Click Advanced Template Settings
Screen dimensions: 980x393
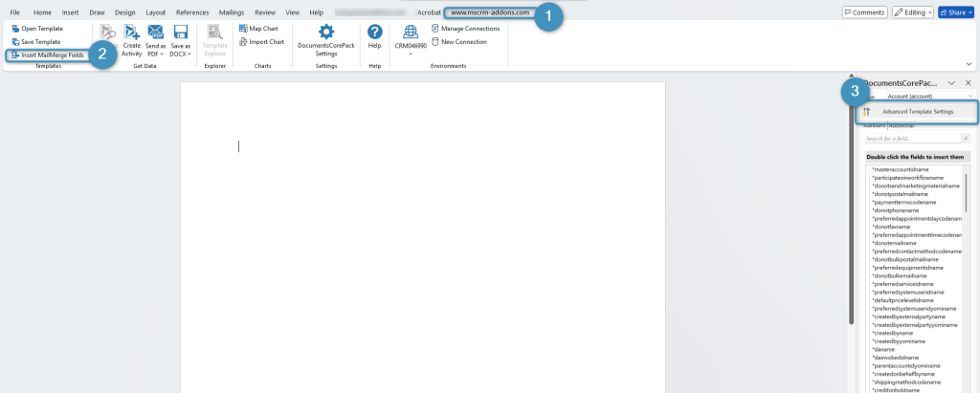(917, 112)
